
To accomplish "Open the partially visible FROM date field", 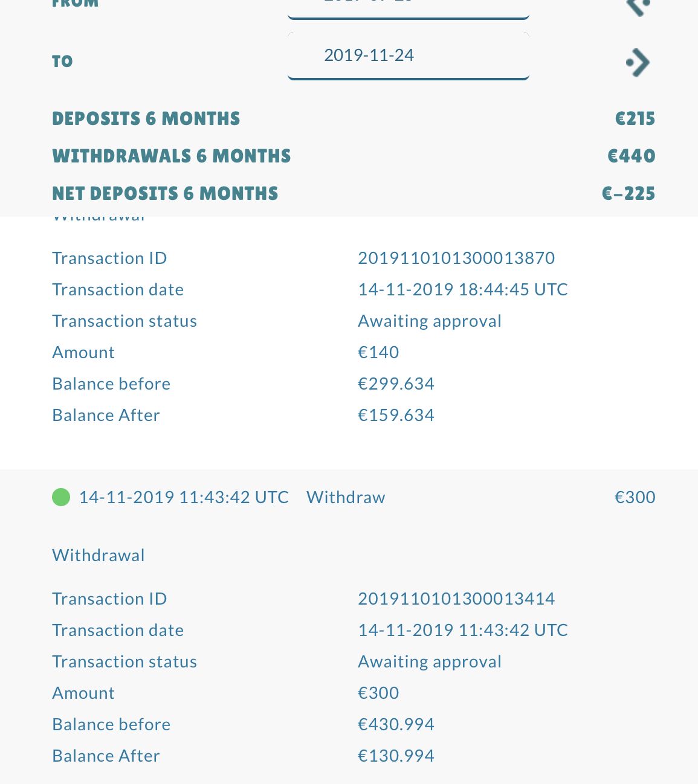I will pos(409,9).
